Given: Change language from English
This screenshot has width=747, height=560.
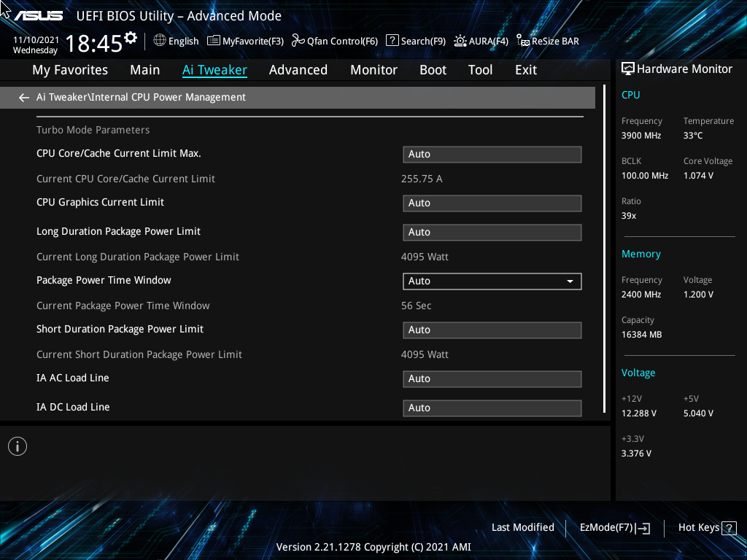Looking at the screenshot, I should tap(177, 41).
